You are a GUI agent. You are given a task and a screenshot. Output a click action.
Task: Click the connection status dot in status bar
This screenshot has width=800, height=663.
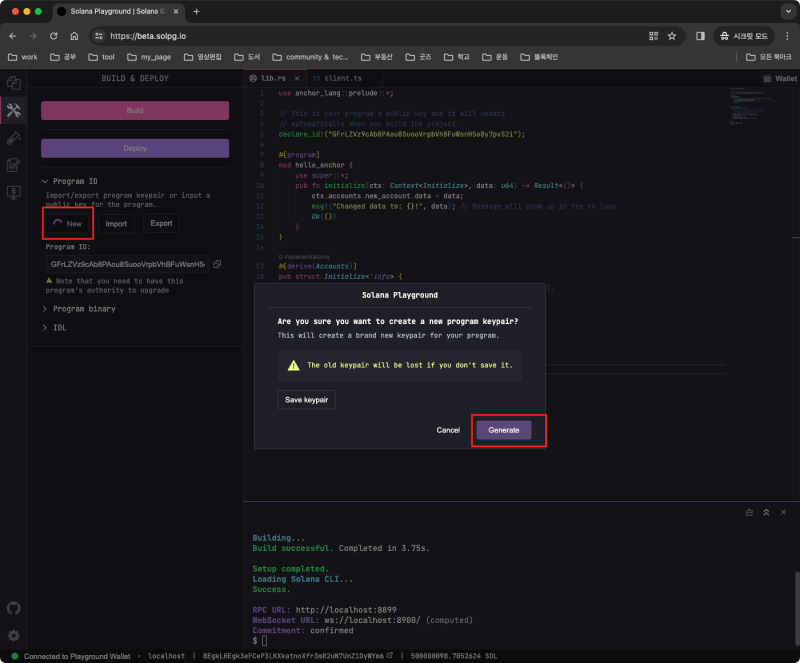pos(15,656)
